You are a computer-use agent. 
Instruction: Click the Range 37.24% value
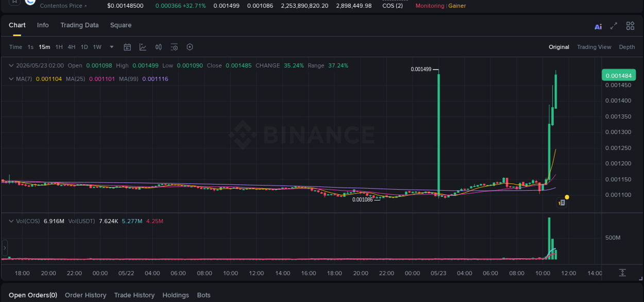pyautogui.click(x=338, y=65)
